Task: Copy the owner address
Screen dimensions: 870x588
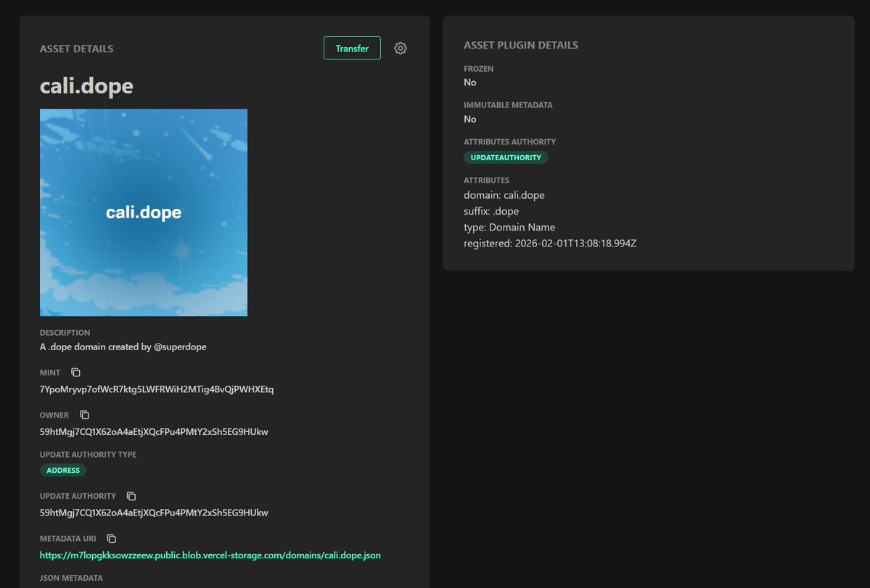Action: 84,414
